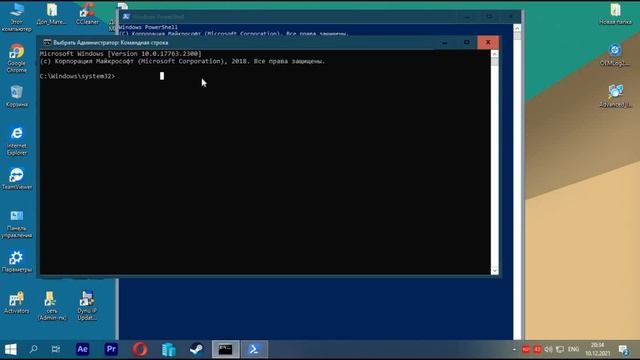
Task: Open the Windows Start menu
Action: [11, 349]
